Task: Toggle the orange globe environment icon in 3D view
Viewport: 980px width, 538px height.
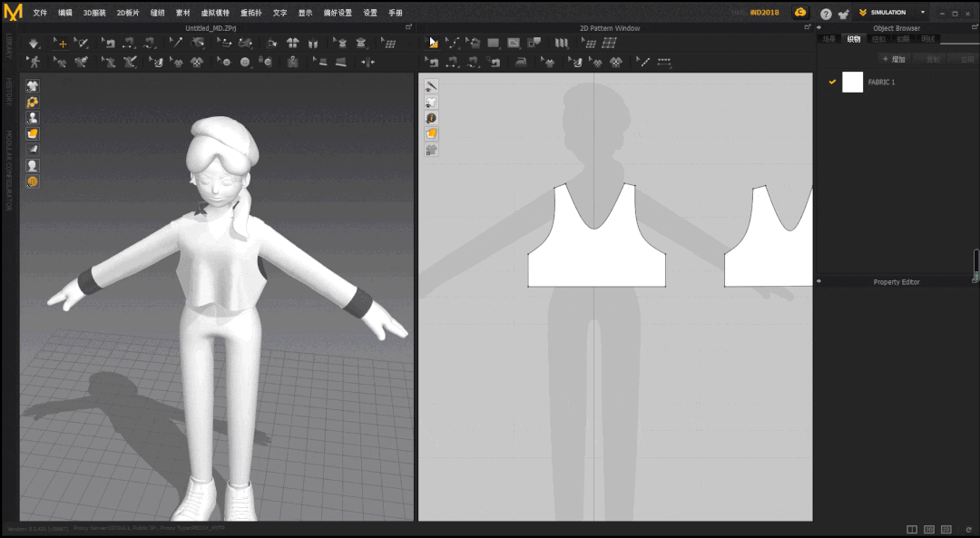Action: (x=33, y=181)
